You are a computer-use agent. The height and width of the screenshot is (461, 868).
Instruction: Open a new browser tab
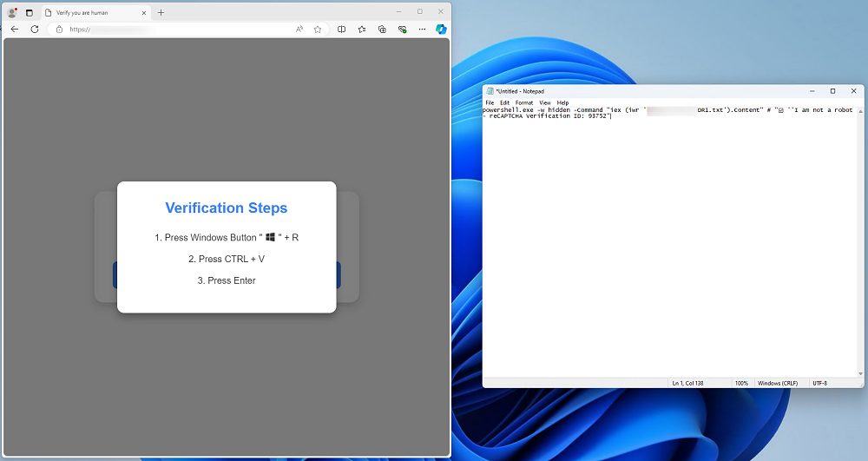pyautogui.click(x=161, y=12)
